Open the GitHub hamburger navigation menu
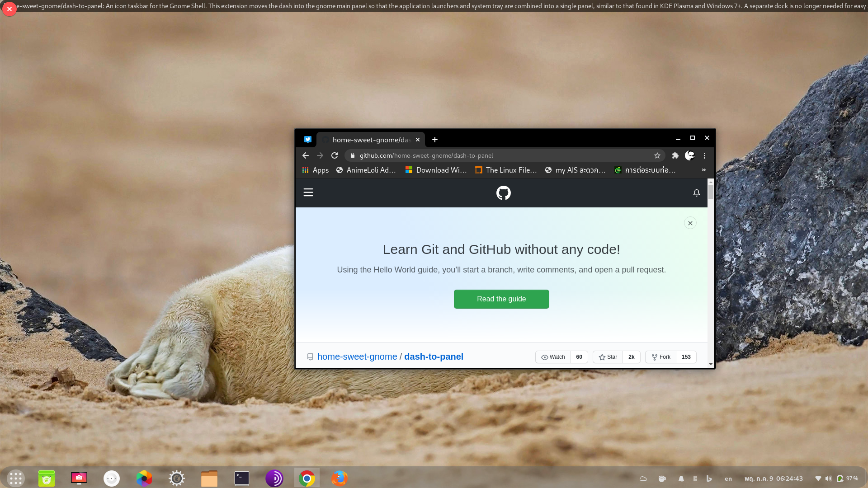This screenshot has height=488, width=868. [308, 192]
